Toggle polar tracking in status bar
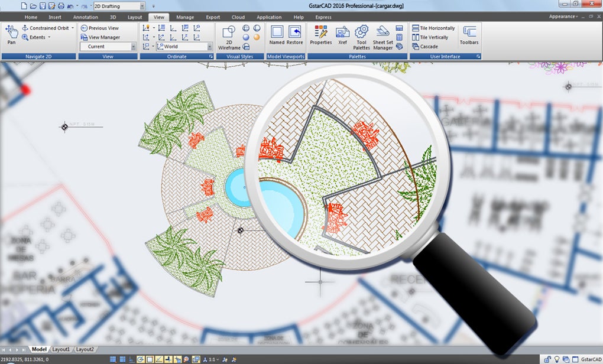The height and width of the screenshot is (364, 603). pos(141,359)
